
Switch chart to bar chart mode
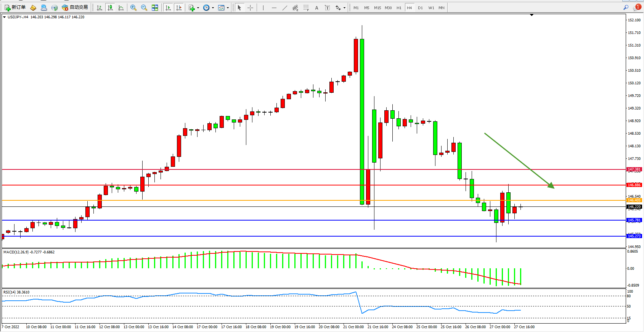click(x=100, y=8)
